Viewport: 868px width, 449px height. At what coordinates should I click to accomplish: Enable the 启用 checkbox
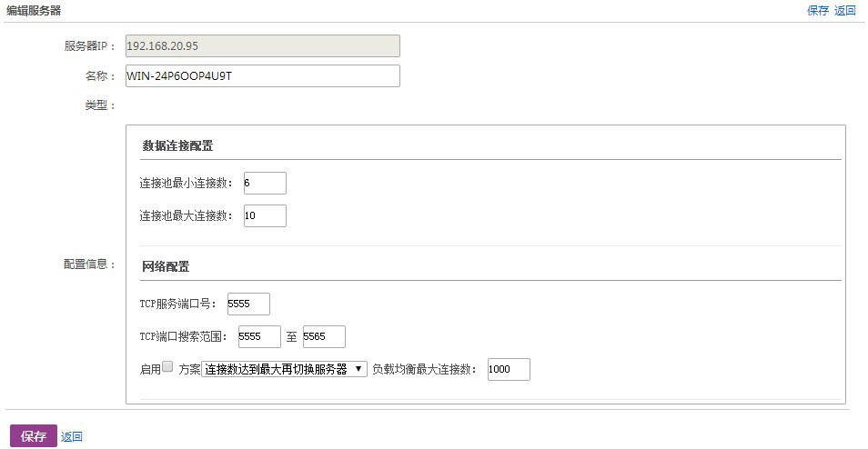click(x=167, y=368)
